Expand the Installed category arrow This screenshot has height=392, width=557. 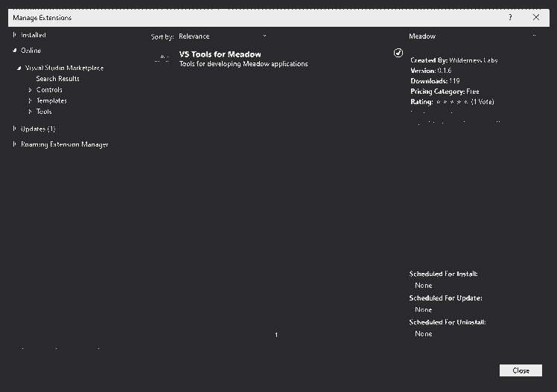[14, 35]
